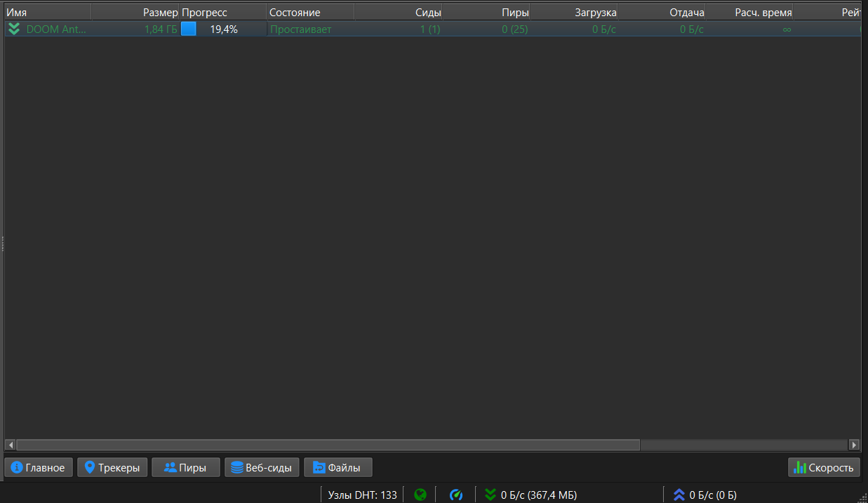
Task: Switch to the Трекеры tab
Action: click(112, 467)
